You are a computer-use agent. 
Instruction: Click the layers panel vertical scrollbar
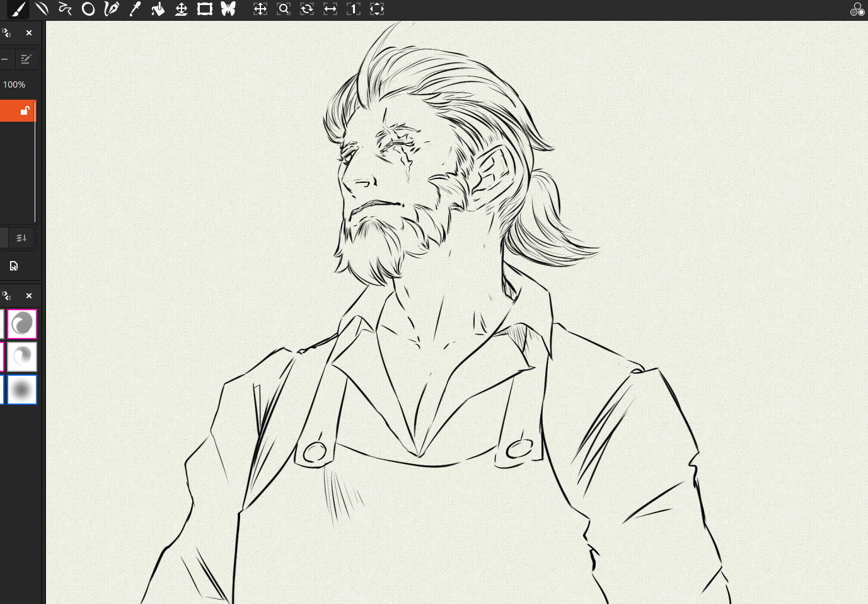click(x=35, y=161)
